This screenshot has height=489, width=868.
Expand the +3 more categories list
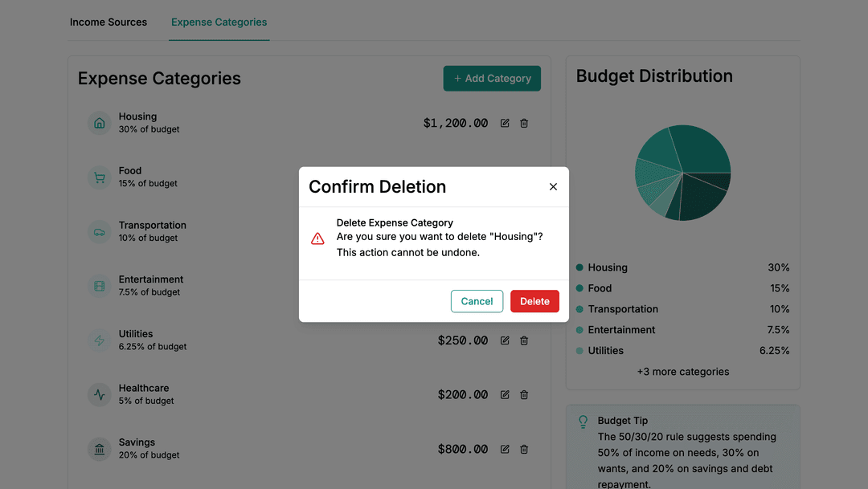pyautogui.click(x=682, y=371)
